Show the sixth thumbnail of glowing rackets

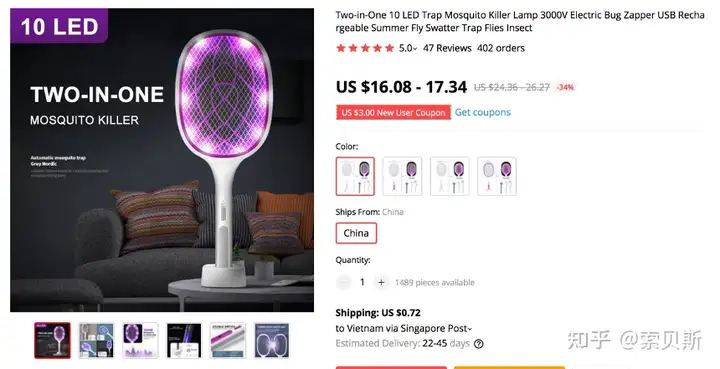click(272, 340)
